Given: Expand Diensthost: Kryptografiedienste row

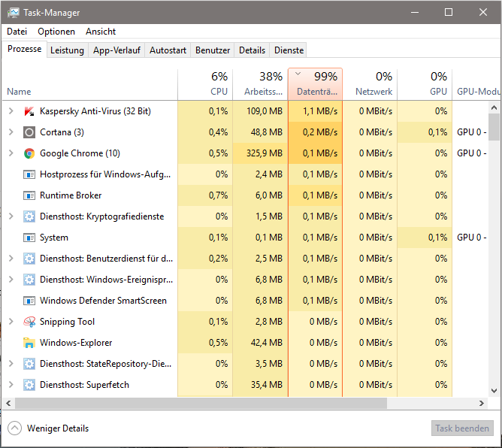Looking at the screenshot, I should point(11,216).
